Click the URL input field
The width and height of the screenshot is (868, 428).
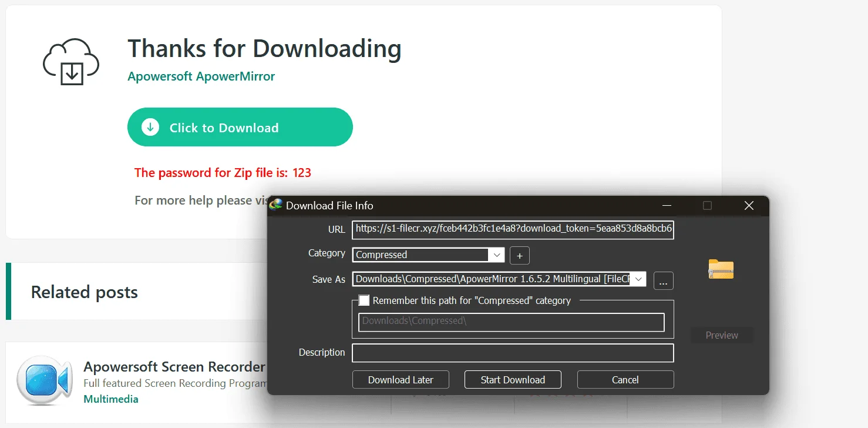513,230
